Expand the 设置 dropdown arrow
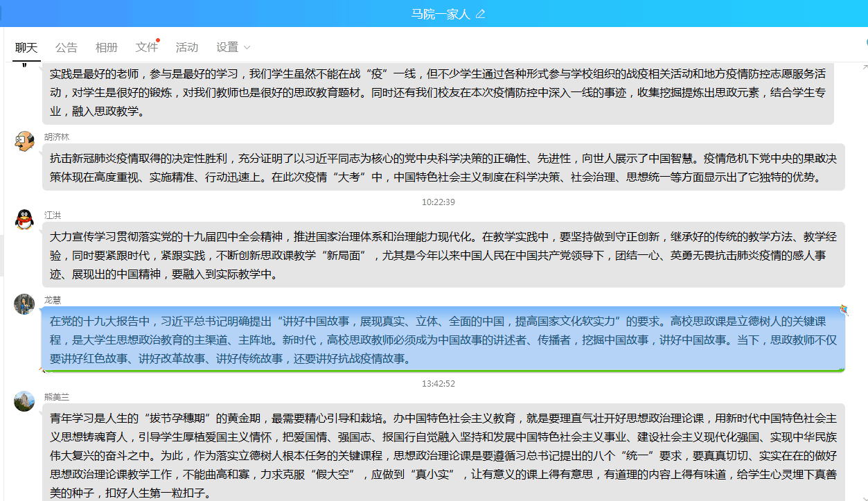The image size is (868, 501). pyautogui.click(x=247, y=48)
